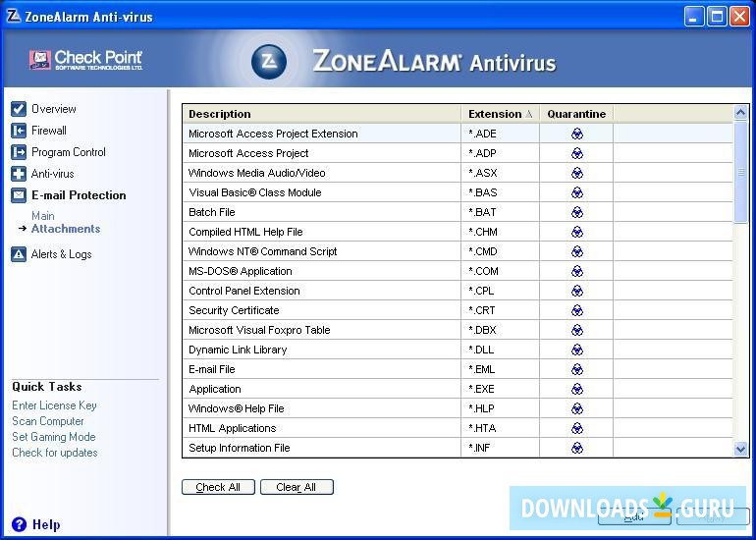
Task: Click quarantine icon for Setup Information File
Action: 577,448
